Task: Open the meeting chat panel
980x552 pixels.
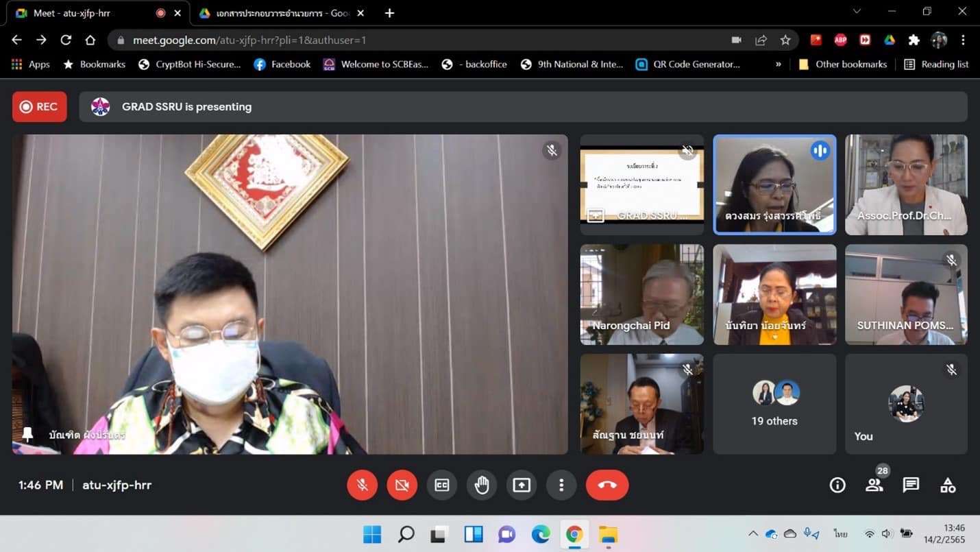Action: pyautogui.click(x=911, y=485)
